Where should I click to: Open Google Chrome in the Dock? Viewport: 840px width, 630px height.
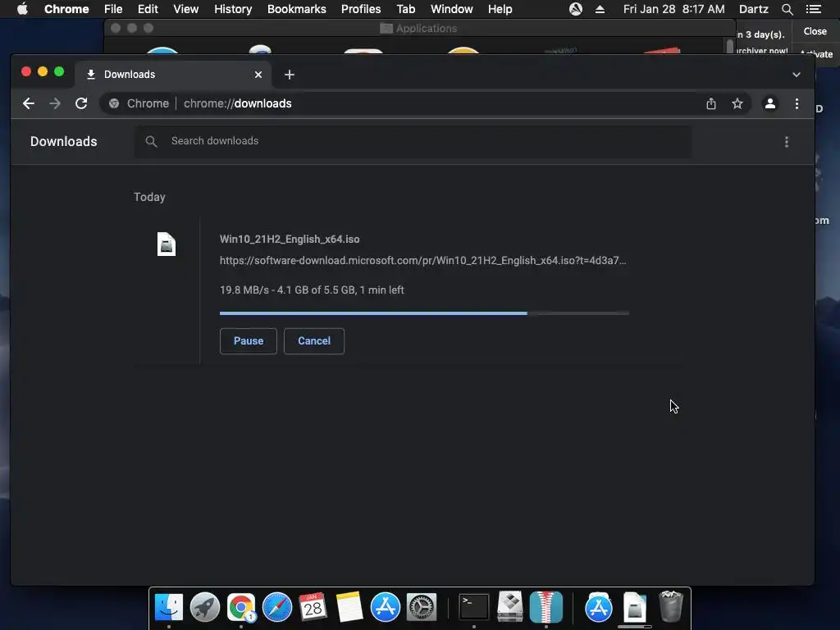click(241, 607)
